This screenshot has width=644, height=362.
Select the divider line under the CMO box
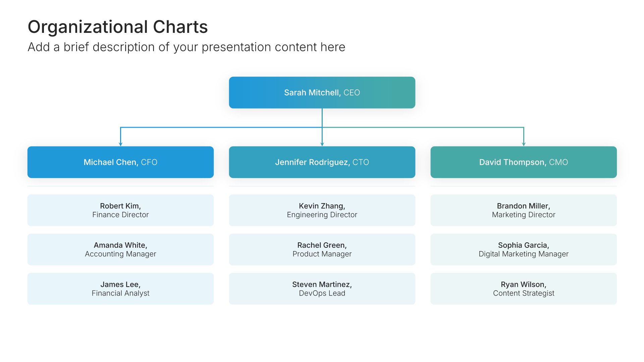(x=524, y=186)
